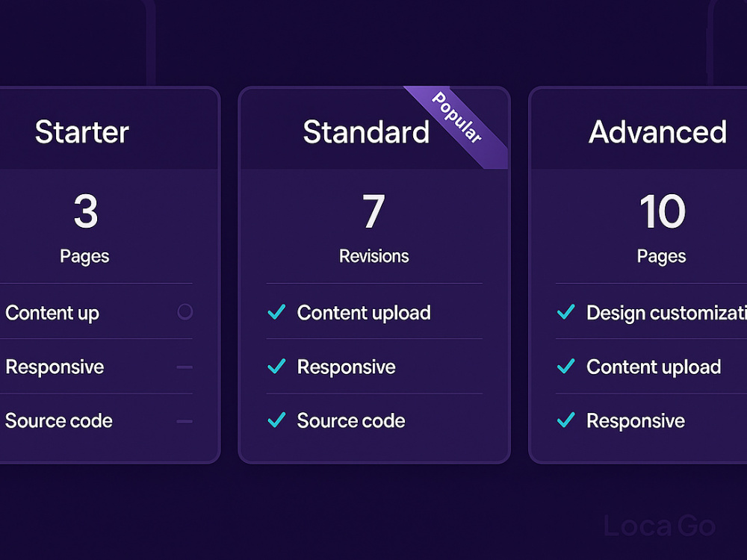The image size is (747, 560).
Task: Click the Responsive text in Starter
Action: point(55,367)
